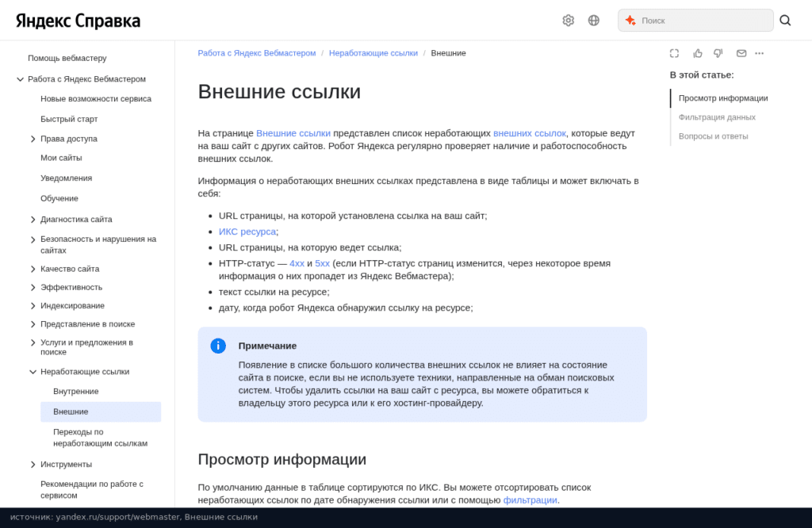Click breadcrumb Работа с Яндекс Вебмастером
This screenshot has width=812, height=528.
point(256,53)
